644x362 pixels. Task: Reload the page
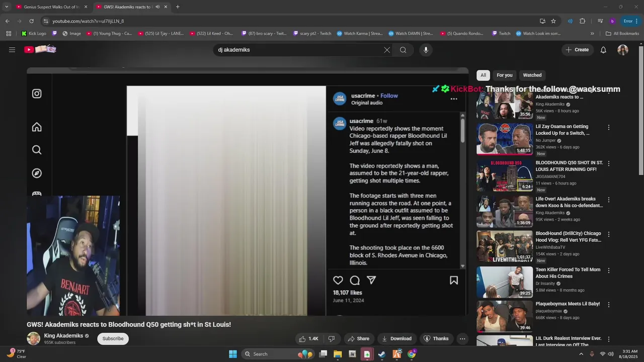coord(31,21)
